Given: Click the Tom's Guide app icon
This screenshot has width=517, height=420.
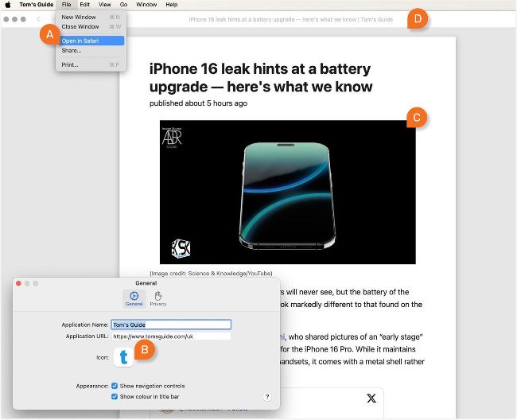Looking at the screenshot, I should [x=123, y=358].
